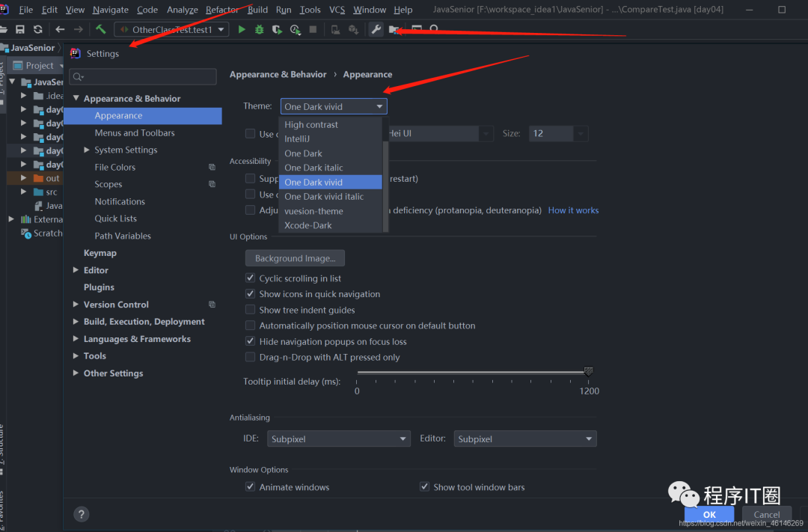Go forward with the right arrow icon
Viewport: 808px width, 532px height.
coord(79,29)
